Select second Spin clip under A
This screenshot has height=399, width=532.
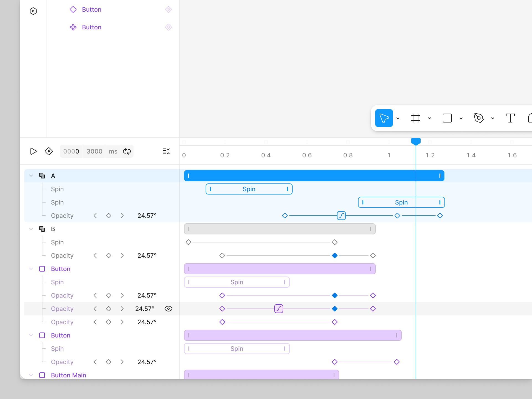click(x=401, y=202)
